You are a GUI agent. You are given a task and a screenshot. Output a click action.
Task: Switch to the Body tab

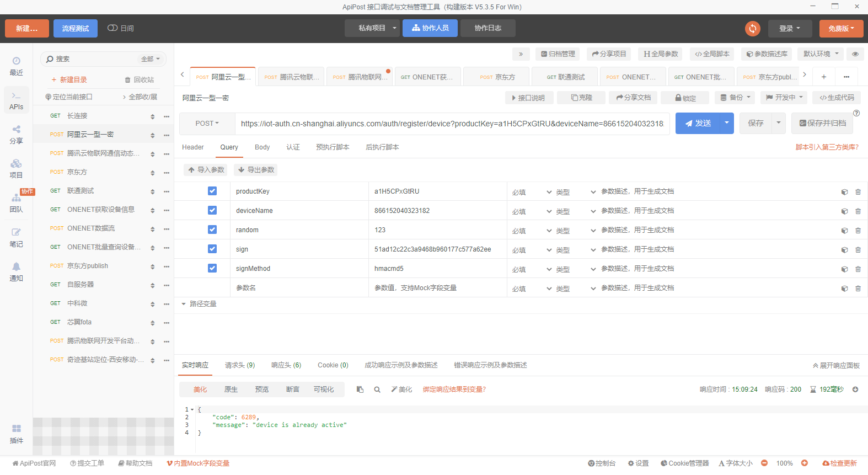point(262,147)
